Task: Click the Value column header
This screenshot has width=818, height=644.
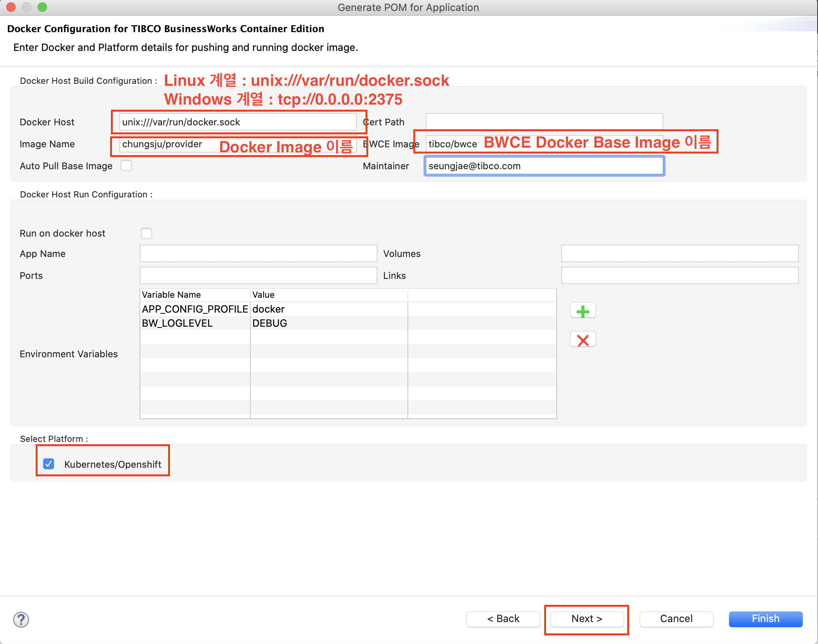Action: (329, 295)
